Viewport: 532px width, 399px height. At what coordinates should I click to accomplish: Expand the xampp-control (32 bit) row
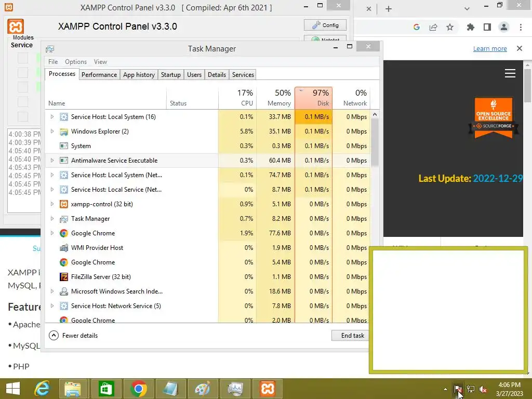[52, 204]
